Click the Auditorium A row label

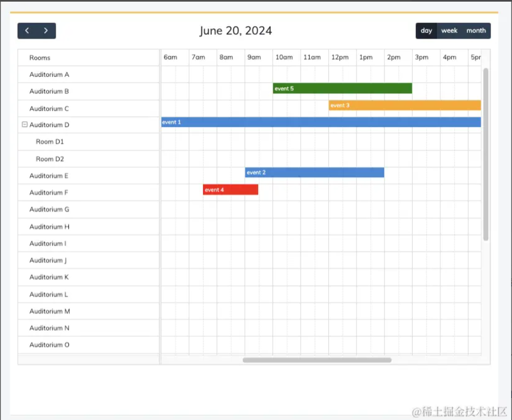(50, 74)
